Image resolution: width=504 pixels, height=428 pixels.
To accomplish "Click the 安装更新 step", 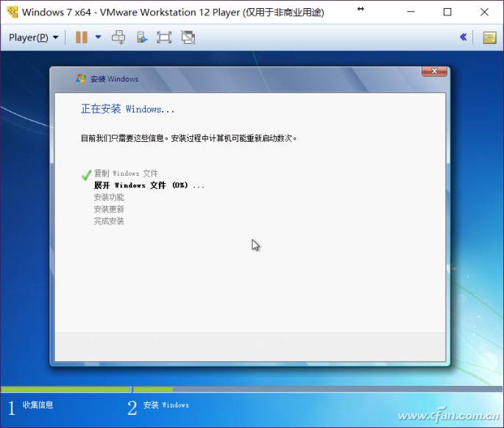I will click(x=109, y=209).
